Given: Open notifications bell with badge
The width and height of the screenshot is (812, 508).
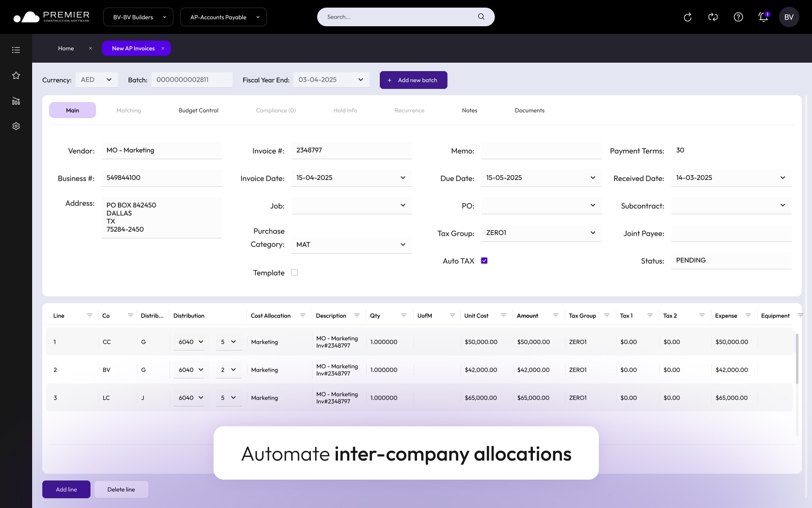Looking at the screenshot, I should pyautogui.click(x=763, y=17).
